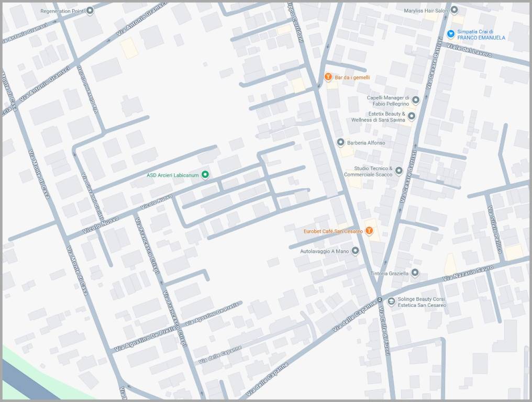Click the Regeneration Point map pin
Viewport: 532px width, 402px height.
(x=90, y=11)
